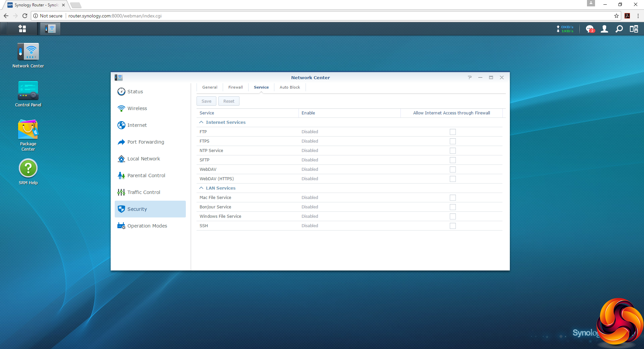
Task: Open the widgets panel icon
Action: point(634,29)
